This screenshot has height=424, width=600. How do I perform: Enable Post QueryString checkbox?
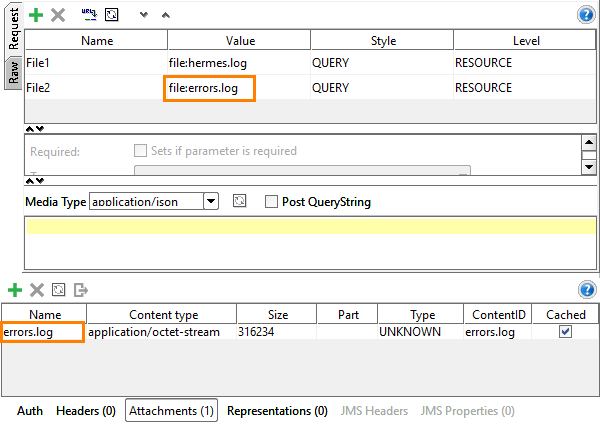coord(271,201)
